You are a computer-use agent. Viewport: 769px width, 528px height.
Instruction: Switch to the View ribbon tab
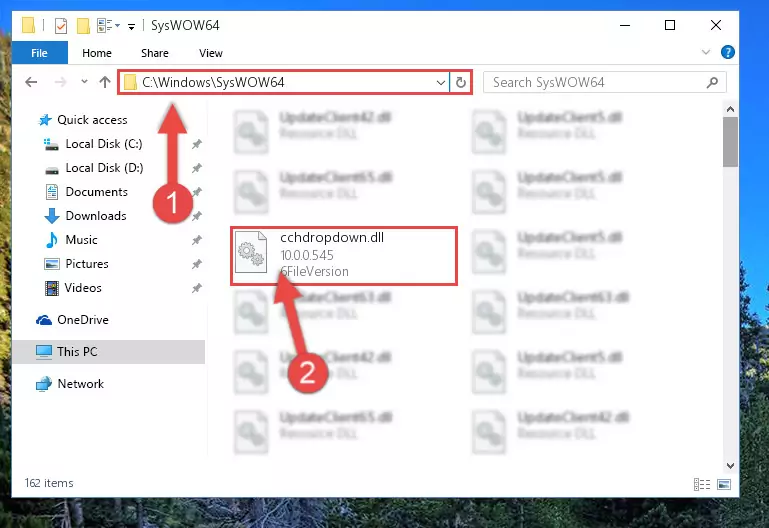(x=211, y=53)
